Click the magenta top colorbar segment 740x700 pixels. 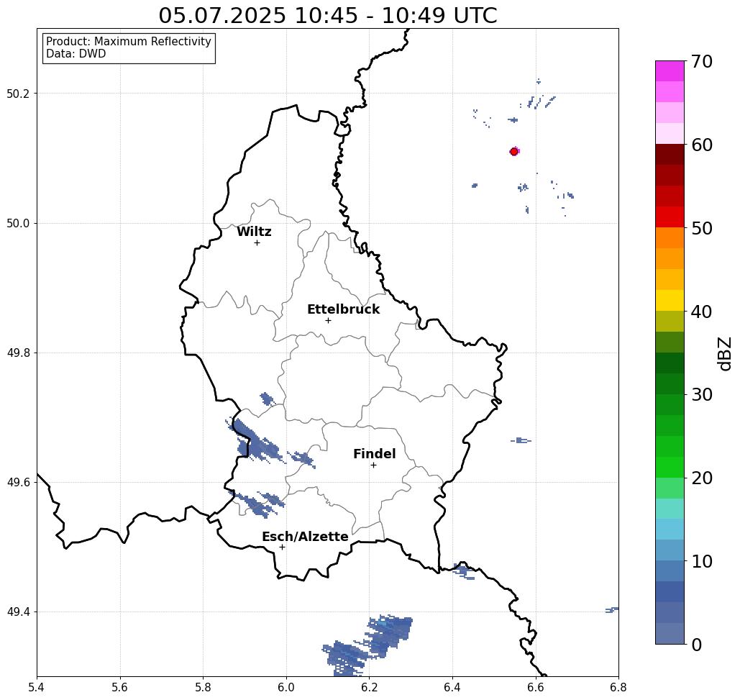coord(670,71)
